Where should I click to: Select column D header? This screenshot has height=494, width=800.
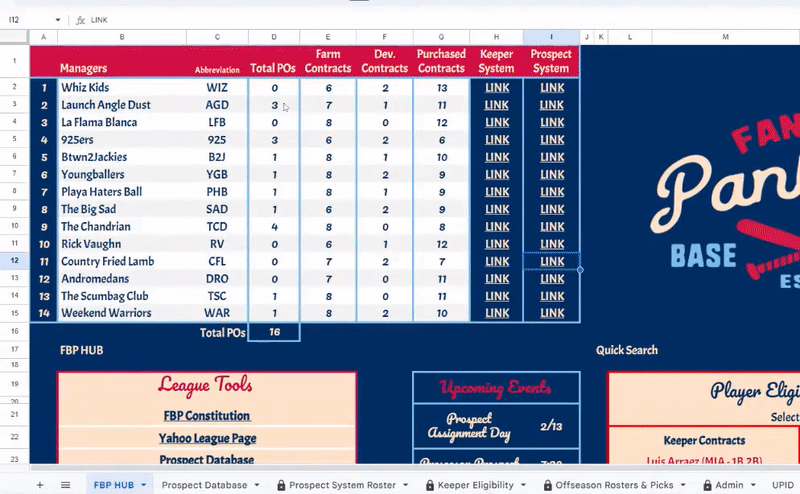coord(274,37)
